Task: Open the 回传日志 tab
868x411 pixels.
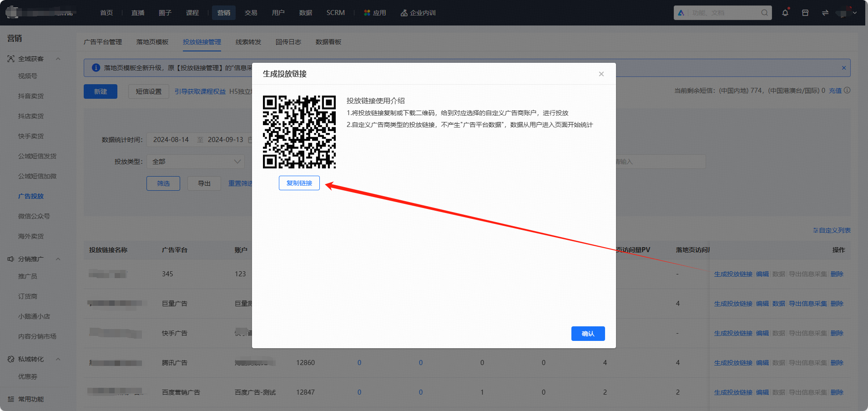Action: click(x=288, y=42)
